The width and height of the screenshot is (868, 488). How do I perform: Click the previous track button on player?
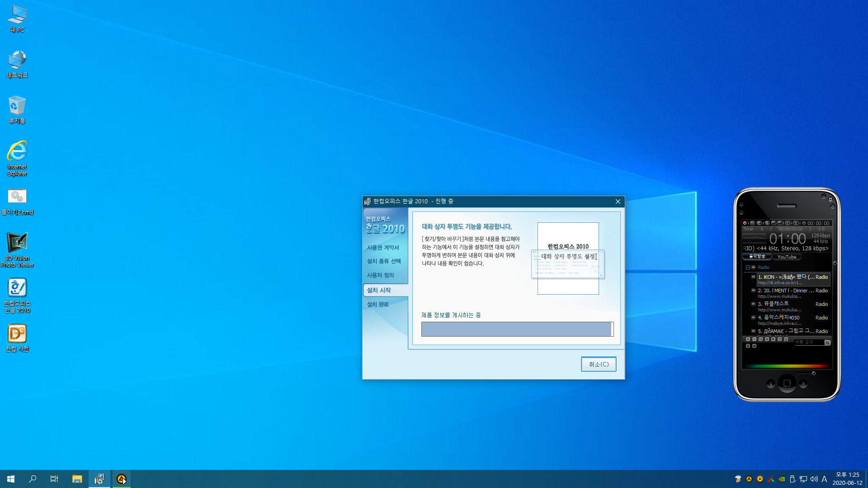point(771,383)
